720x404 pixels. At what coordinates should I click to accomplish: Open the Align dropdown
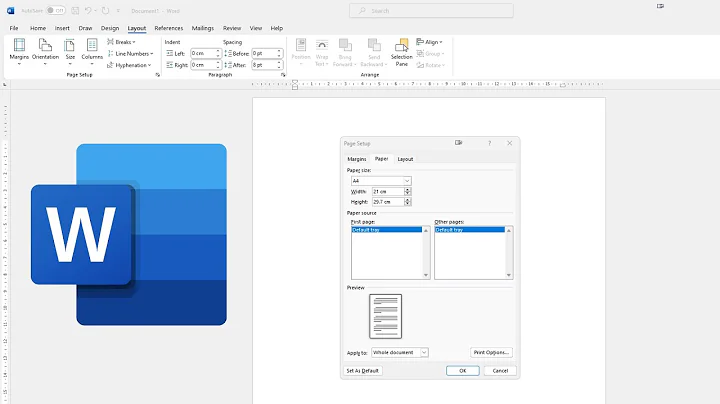(x=429, y=42)
